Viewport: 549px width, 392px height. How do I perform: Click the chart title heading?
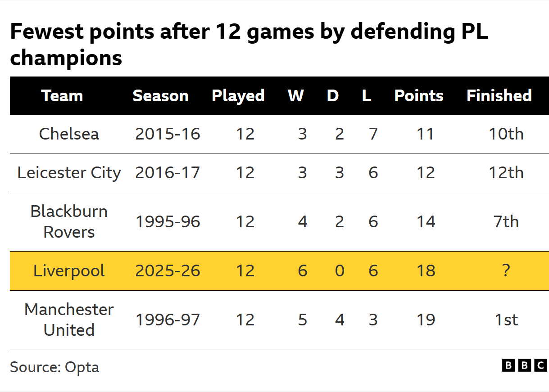point(249,45)
